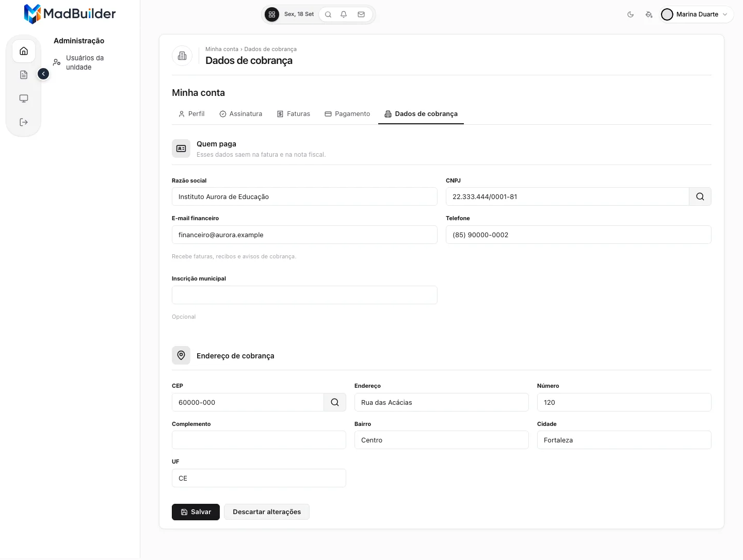The width and height of the screenshot is (743, 560).
Task: Open notifications with the bell icon
Action: click(344, 14)
